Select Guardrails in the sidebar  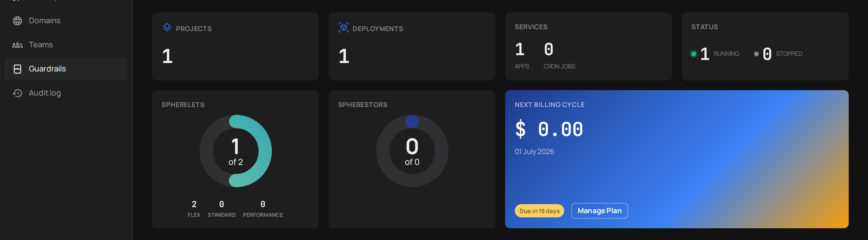pyautogui.click(x=66, y=69)
